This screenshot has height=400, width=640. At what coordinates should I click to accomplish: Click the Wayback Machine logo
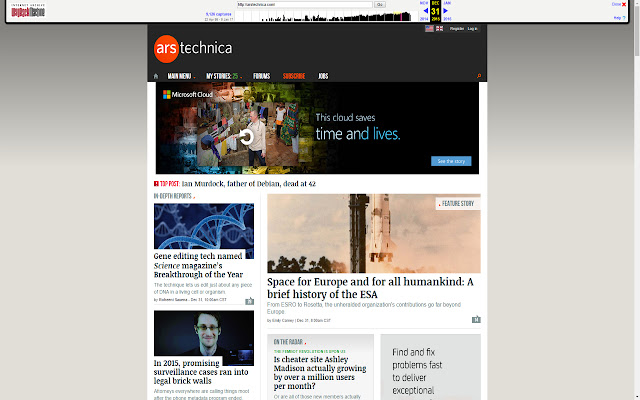[28, 11]
